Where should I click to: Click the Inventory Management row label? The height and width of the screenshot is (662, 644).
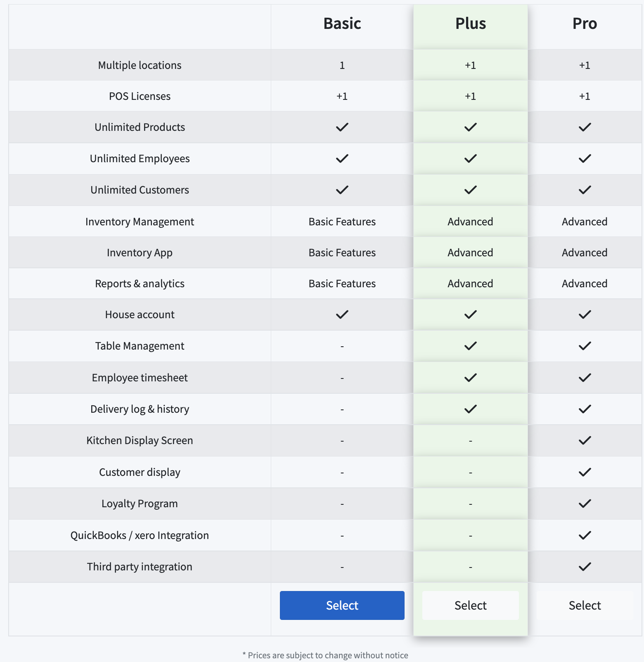point(140,222)
